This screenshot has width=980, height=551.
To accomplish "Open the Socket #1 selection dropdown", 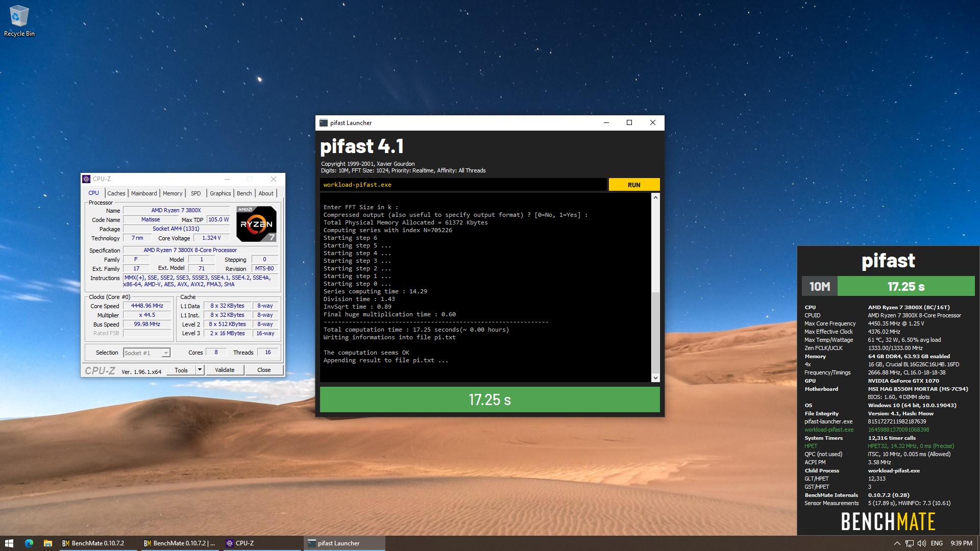I will (x=146, y=353).
